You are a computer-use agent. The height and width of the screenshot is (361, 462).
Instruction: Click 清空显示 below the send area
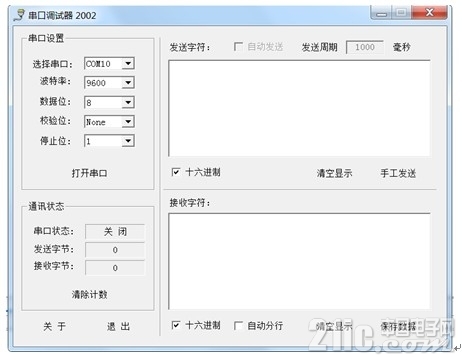click(334, 173)
